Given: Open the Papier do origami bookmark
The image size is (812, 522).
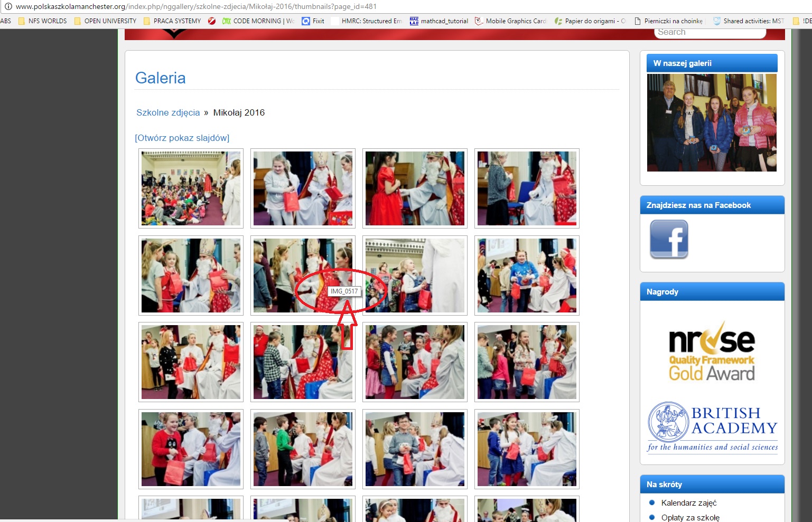Looking at the screenshot, I should point(590,21).
